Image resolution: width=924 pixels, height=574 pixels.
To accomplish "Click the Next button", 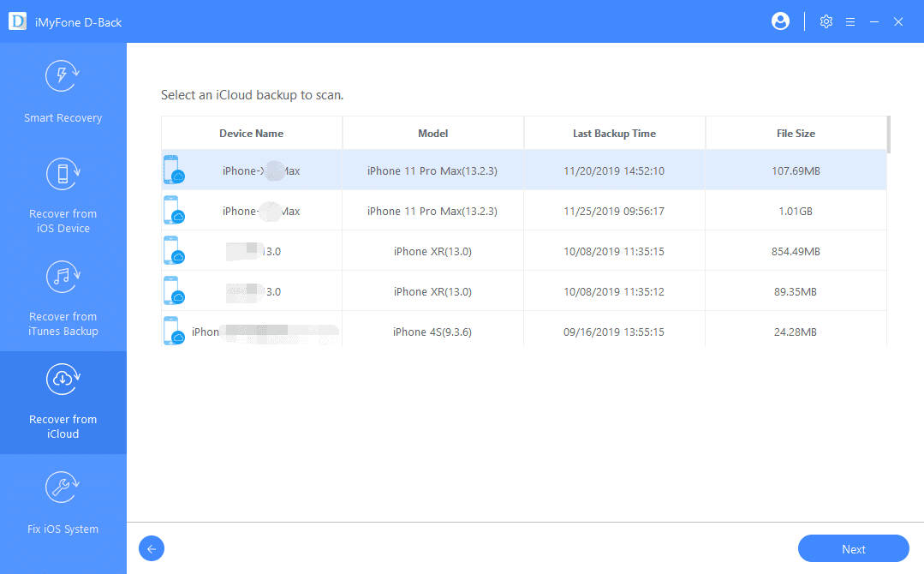I will point(853,549).
